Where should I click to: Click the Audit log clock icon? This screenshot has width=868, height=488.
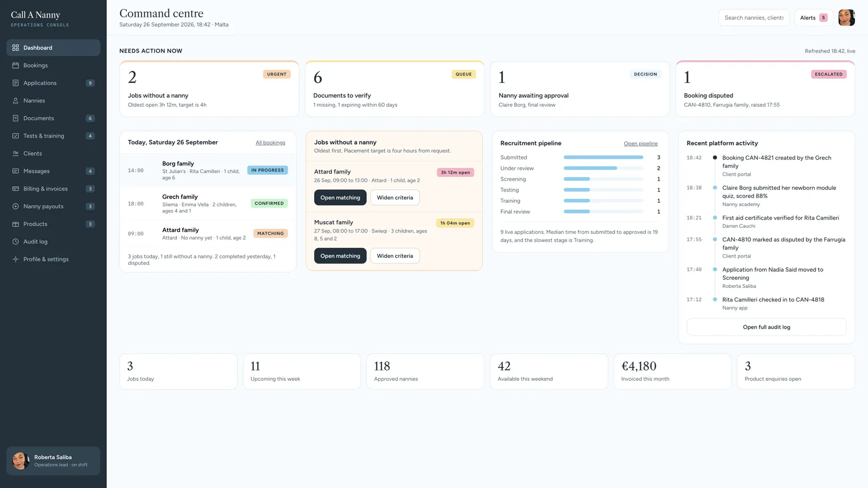(16, 242)
